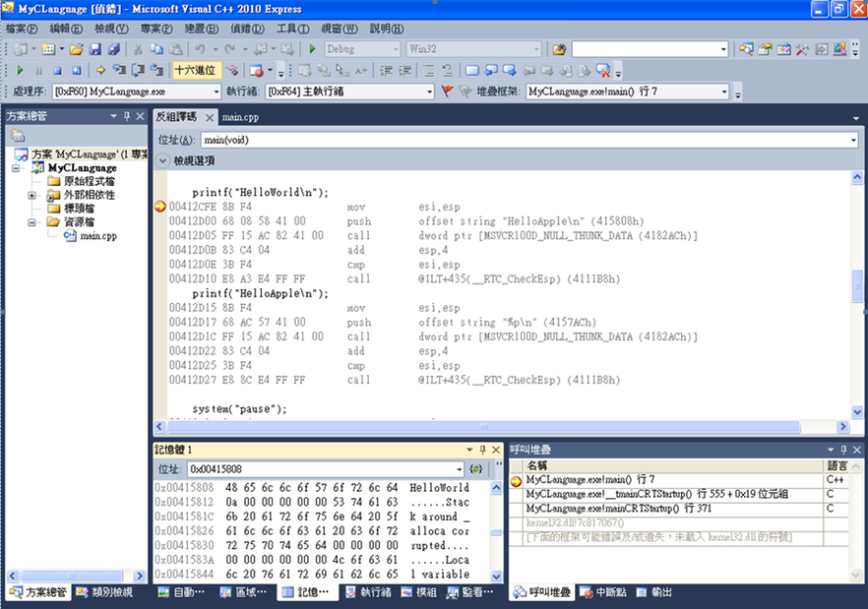Switch to the 自動 bottom tab
868x609 pixels.
point(181,592)
